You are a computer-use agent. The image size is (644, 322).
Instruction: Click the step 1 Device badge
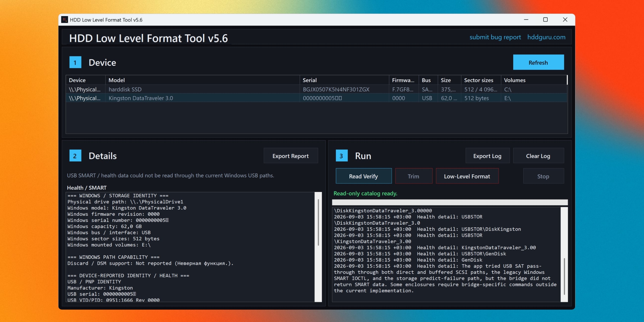(x=75, y=62)
